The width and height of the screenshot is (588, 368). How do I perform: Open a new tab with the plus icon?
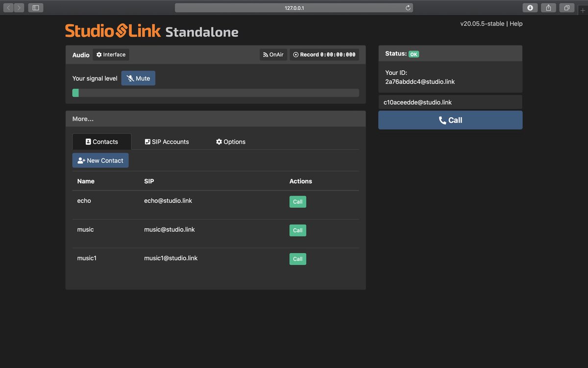pos(583,10)
